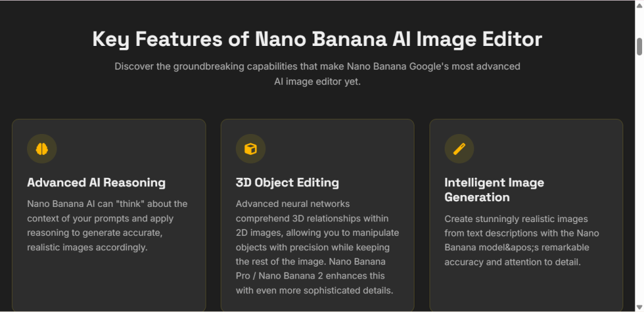Click the Intelligent Image Generation heading
Viewport: 644px width, 312px height.
tap(494, 190)
